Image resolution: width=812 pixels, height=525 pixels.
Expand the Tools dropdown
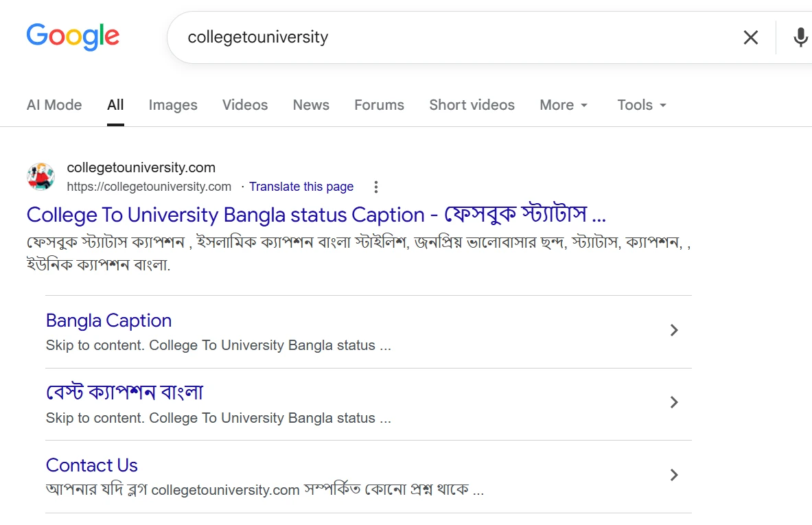pos(642,105)
